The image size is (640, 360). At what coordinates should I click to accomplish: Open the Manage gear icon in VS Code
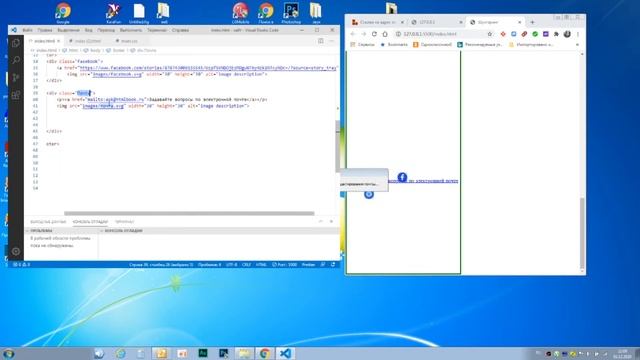point(16,251)
